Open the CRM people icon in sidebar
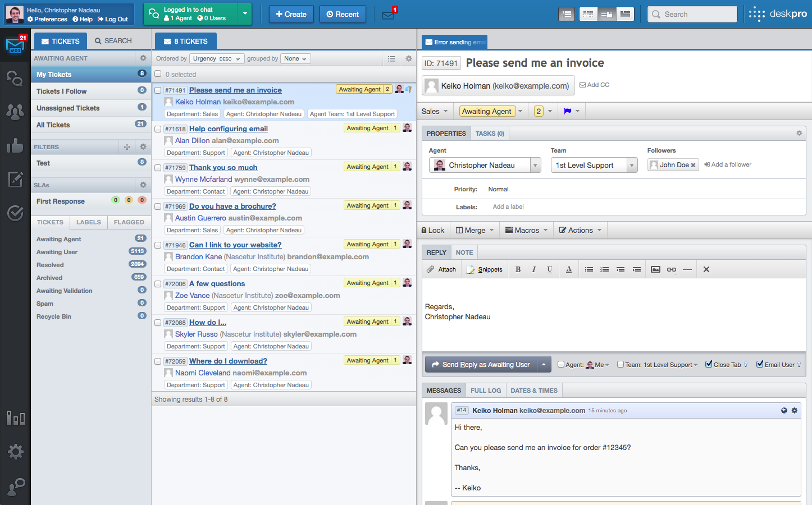This screenshot has height=505, width=812. pyautogui.click(x=15, y=112)
